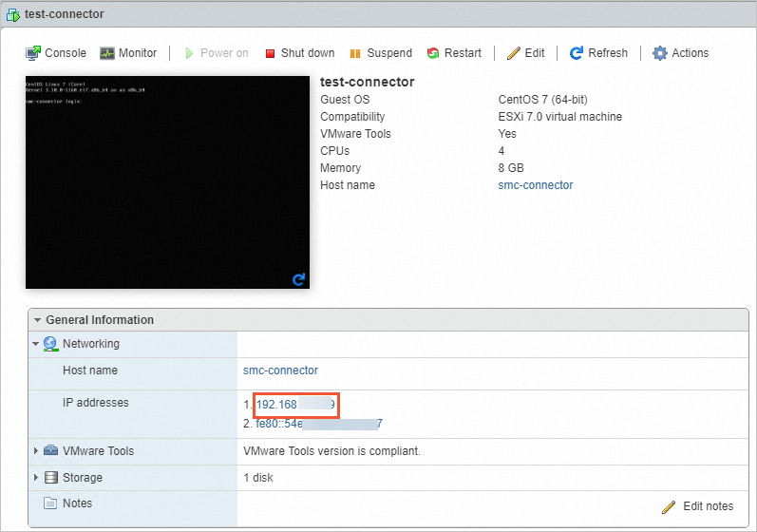The width and height of the screenshot is (757, 532).
Task: Open the fe80 IPv6 address link
Action: coord(319,424)
